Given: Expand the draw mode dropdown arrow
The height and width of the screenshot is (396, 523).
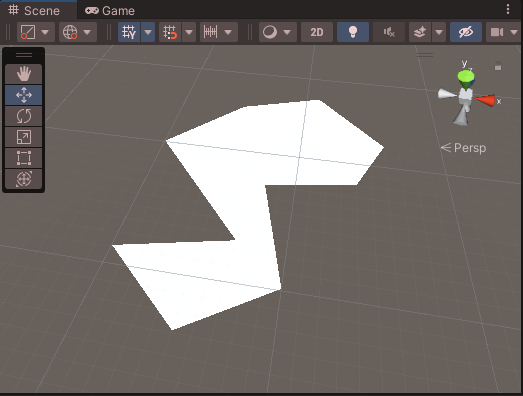Looking at the screenshot, I should pos(288,32).
